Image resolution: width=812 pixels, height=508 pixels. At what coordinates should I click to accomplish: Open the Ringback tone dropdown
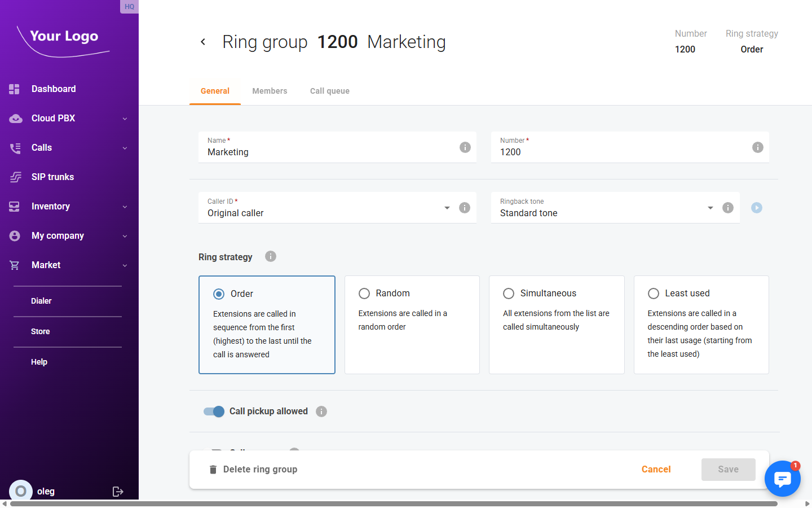point(710,208)
